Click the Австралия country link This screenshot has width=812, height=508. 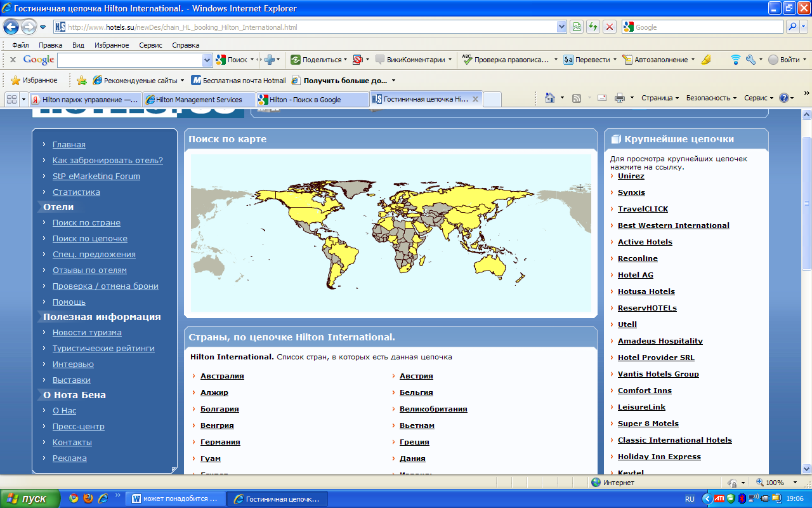(222, 376)
